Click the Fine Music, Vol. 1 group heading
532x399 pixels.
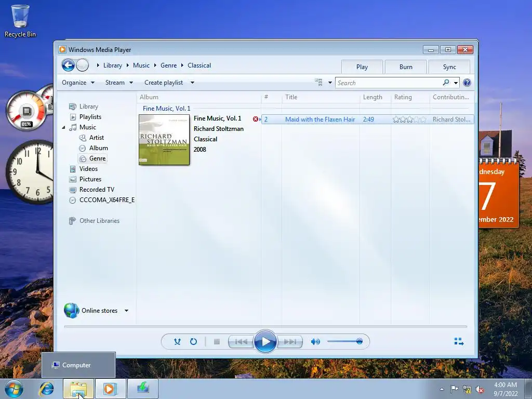pyautogui.click(x=166, y=109)
